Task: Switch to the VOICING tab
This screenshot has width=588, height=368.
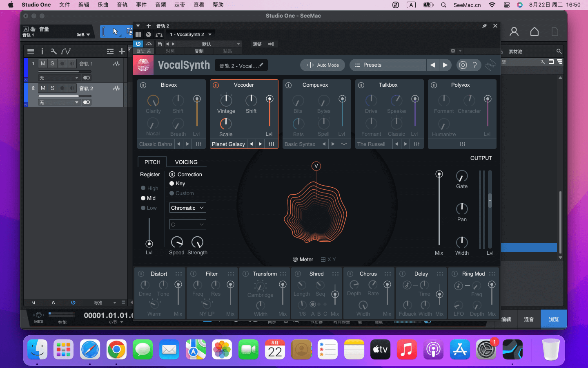Action: pyautogui.click(x=186, y=162)
